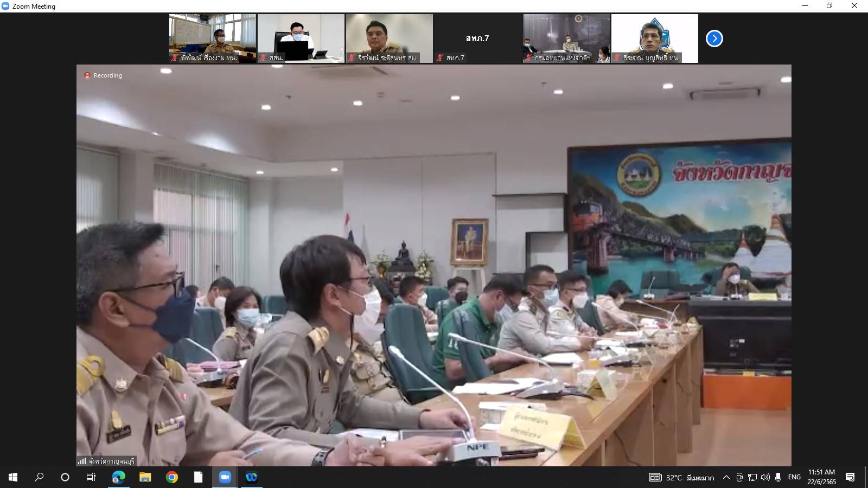Open Cortana circle icon

coord(65,477)
